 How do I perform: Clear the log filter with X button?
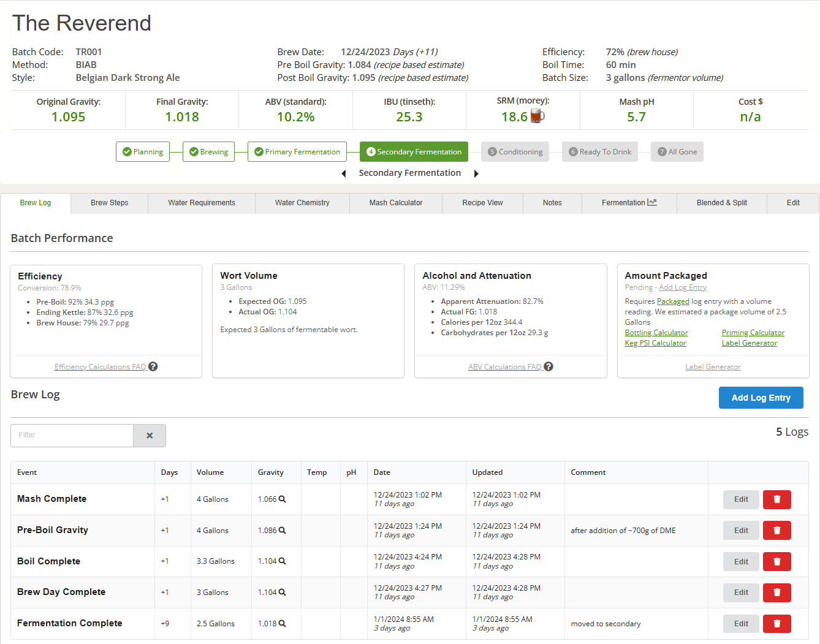tap(150, 436)
